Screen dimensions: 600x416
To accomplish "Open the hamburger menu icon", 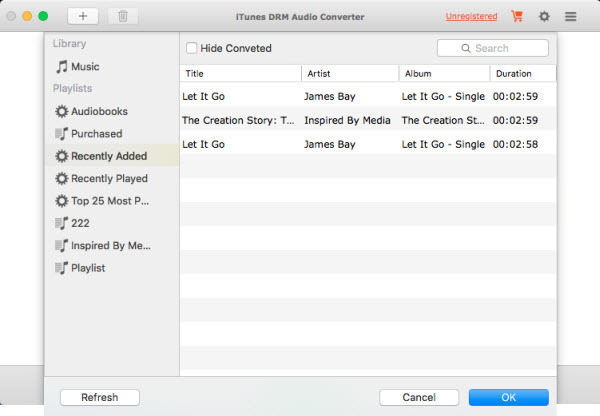I will (x=571, y=16).
